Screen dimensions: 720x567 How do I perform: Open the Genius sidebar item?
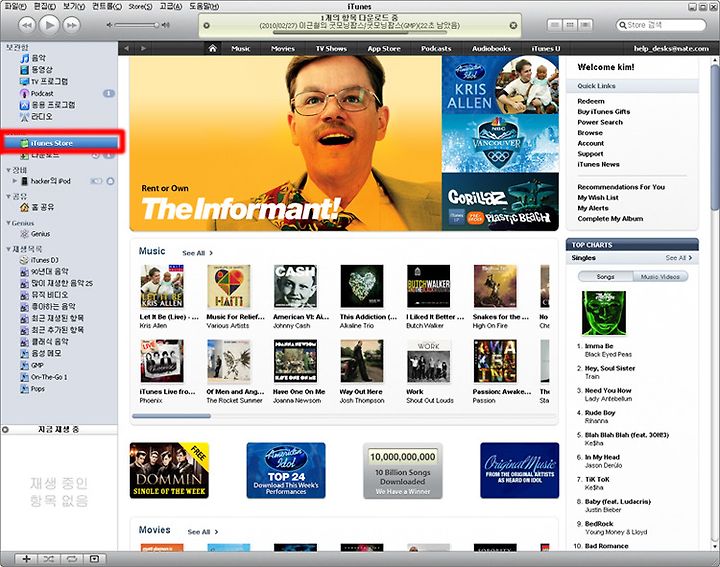pyautogui.click(x=36, y=234)
